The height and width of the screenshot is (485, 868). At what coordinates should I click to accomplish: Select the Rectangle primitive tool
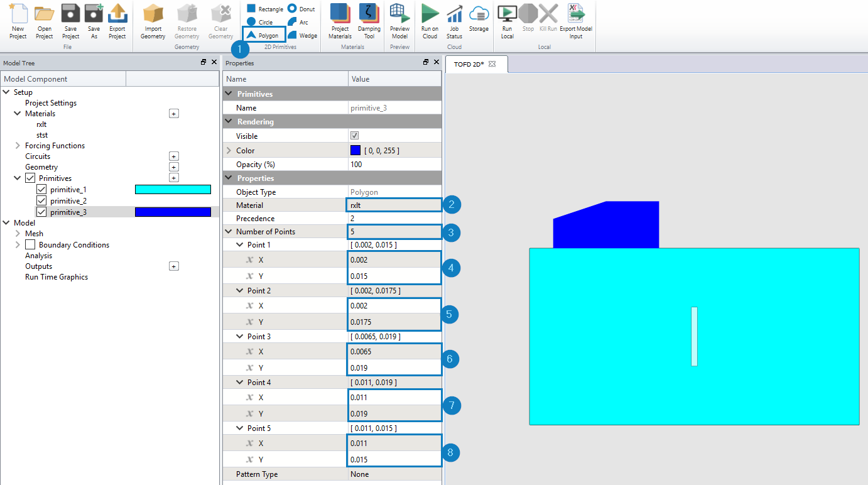pyautogui.click(x=264, y=9)
